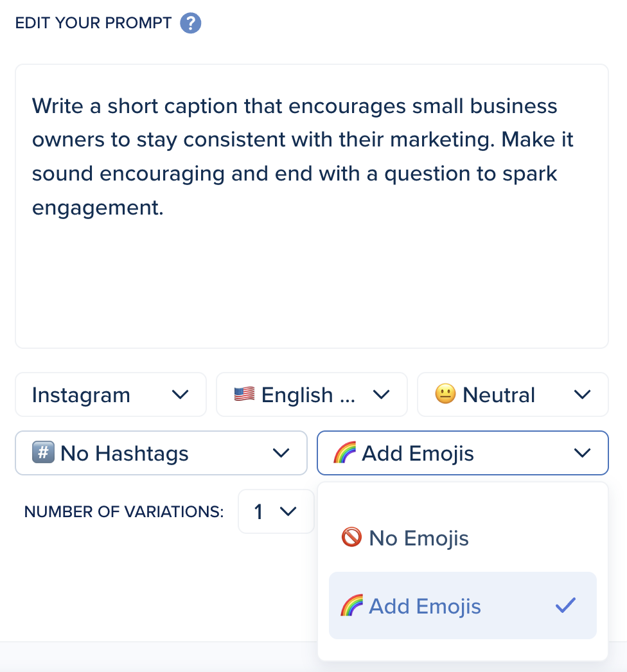Click the Instagram dropdown chevron arrow
This screenshot has height=672, width=627.
pyautogui.click(x=181, y=394)
